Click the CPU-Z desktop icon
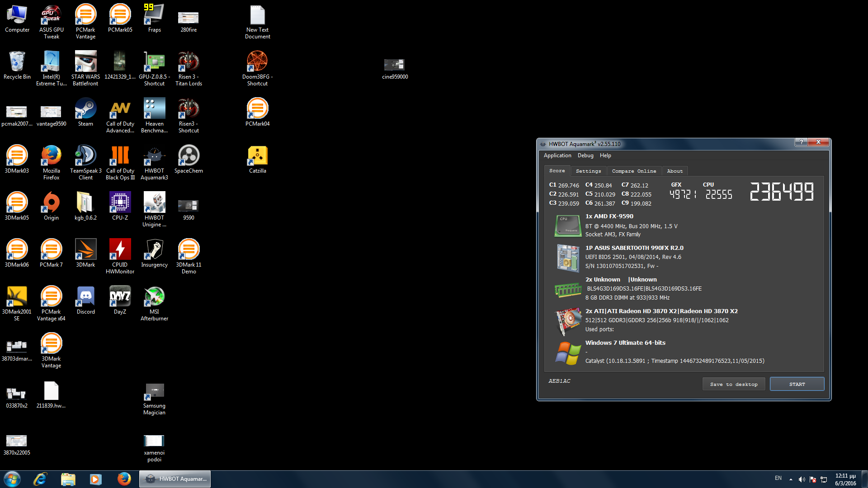The height and width of the screenshot is (488, 868). tap(120, 206)
